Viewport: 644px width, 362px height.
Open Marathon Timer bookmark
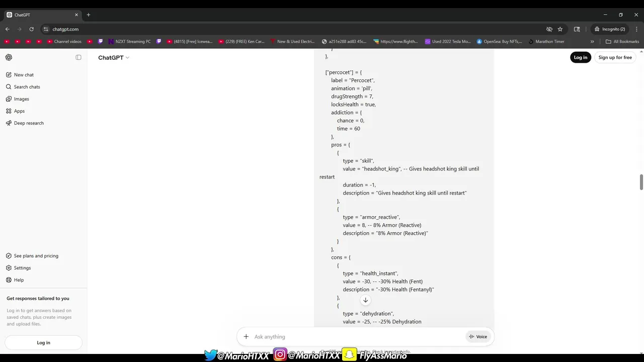[546, 42]
